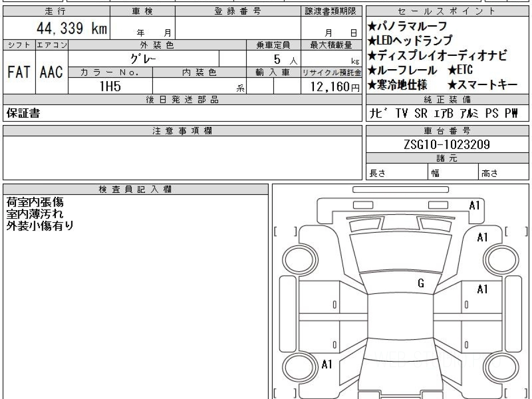This screenshot has width=532, height=399.
Task: Click the 荷室内張傷 inspector note
Action: tap(35, 203)
